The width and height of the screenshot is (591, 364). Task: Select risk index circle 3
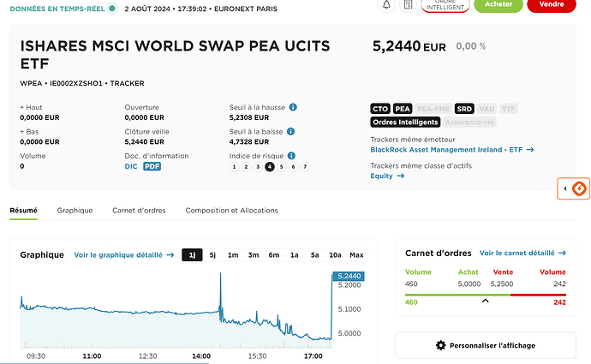(x=258, y=167)
